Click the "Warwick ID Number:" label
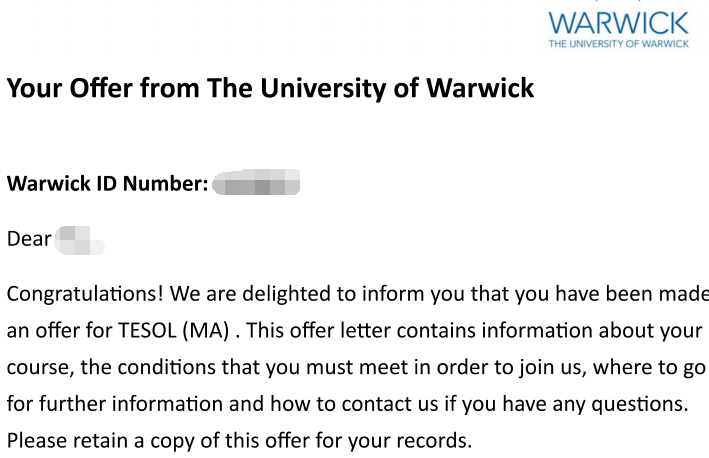Image resolution: width=709 pixels, height=458 pixels. [x=108, y=184]
